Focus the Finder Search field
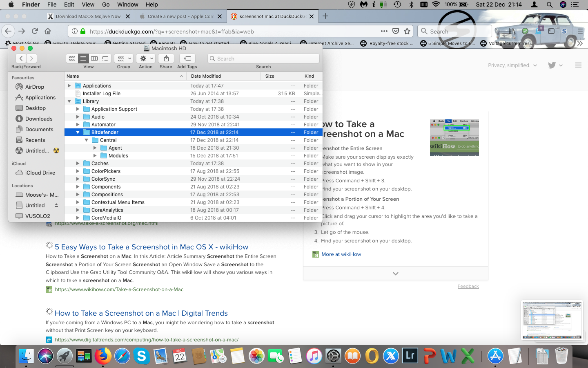The image size is (588, 368). tap(263, 58)
